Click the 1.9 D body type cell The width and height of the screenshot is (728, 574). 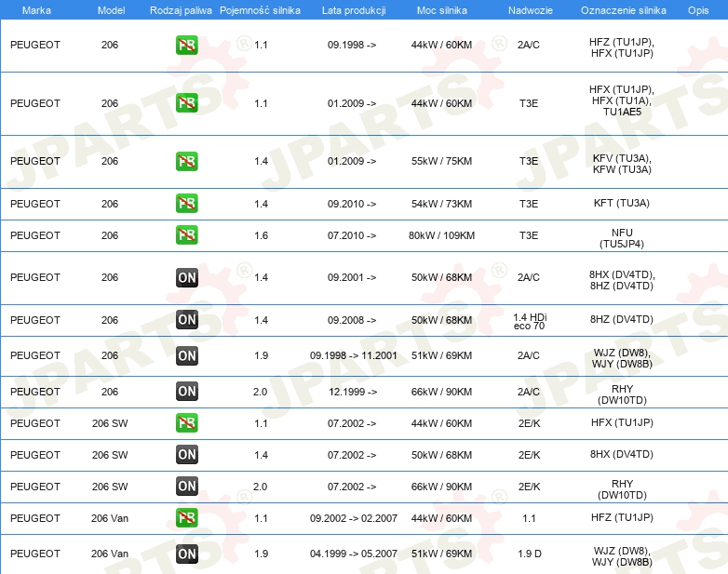[x=529, y=554]
